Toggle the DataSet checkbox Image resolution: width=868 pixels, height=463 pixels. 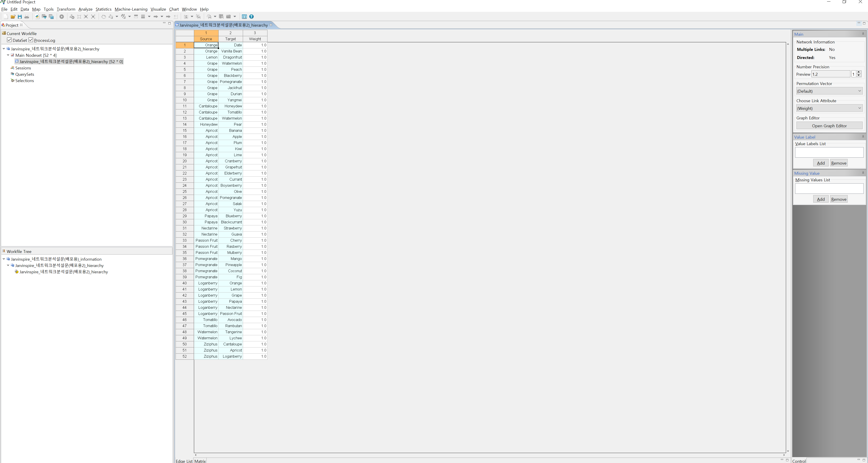[10, 40]
